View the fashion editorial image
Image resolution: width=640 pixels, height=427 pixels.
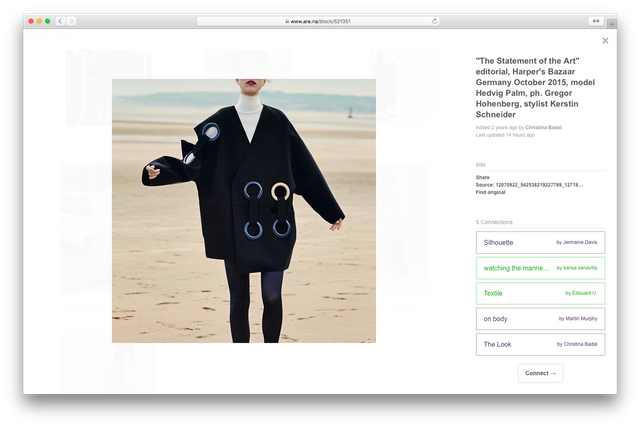244,211
